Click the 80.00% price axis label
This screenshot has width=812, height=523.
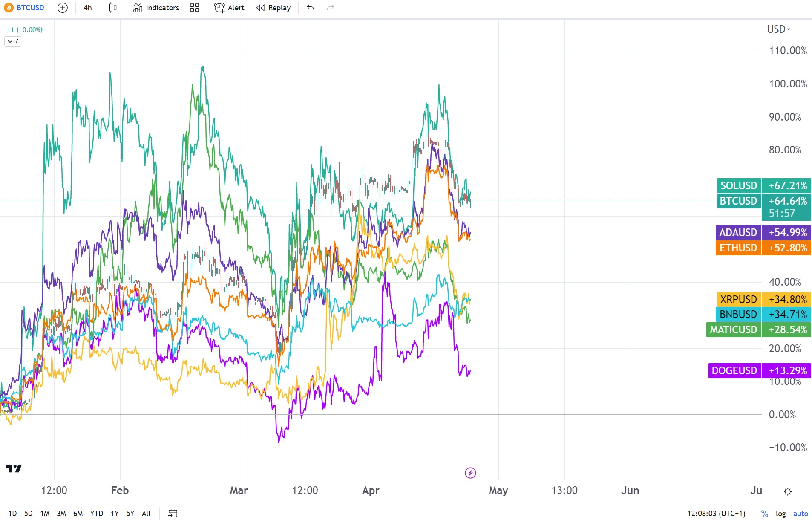[x=785, y=150]
